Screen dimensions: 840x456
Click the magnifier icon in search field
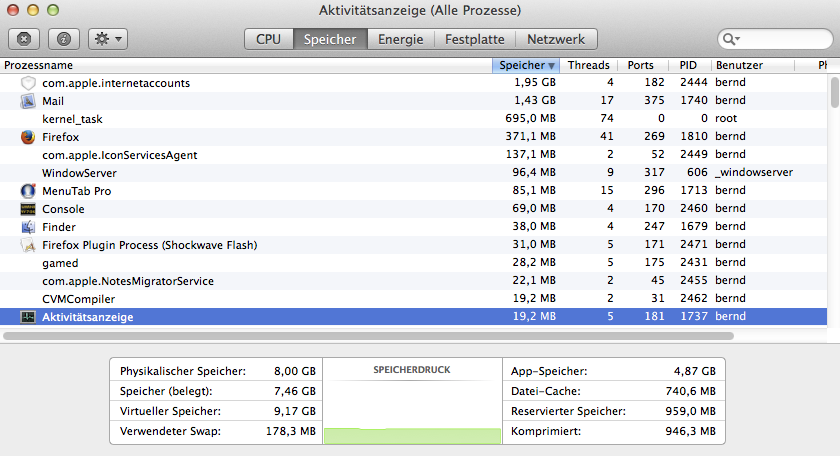coord(731,39)
